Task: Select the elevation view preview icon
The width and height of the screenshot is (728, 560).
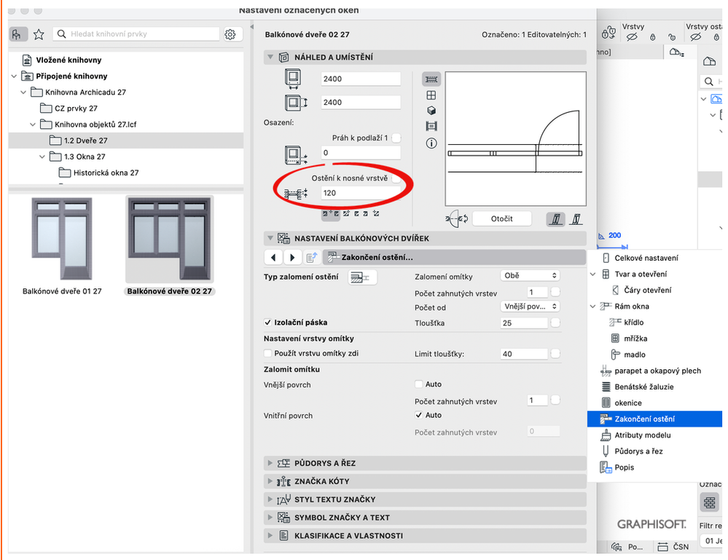Action: [x=431, y=95]
